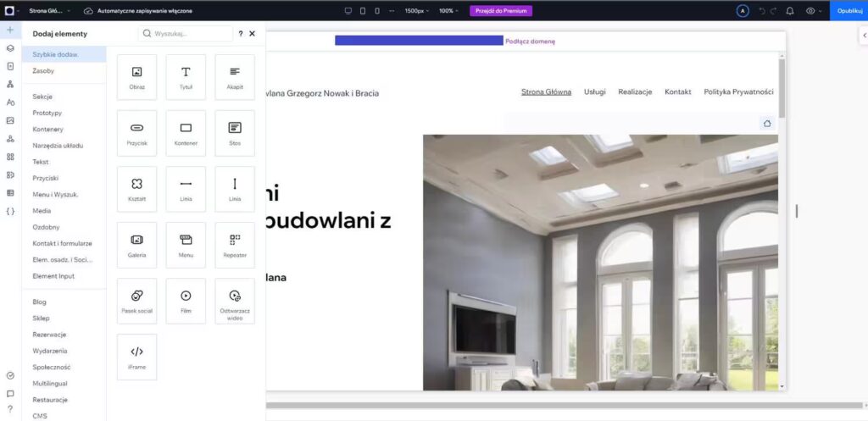Open the Wix Studio logo main menu

(x=12, y=10)
